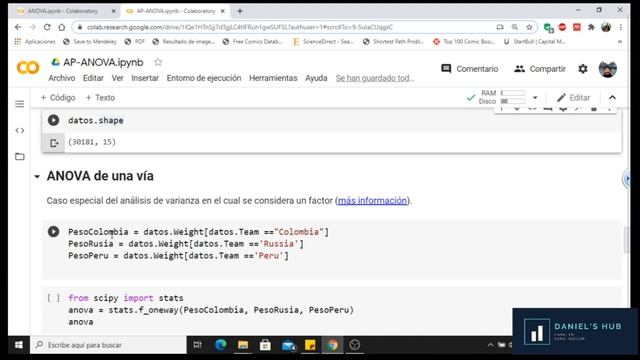Screen dimensions: 640x360
Task: Open File Explorer from the taskbar
Action: [243, 345]
